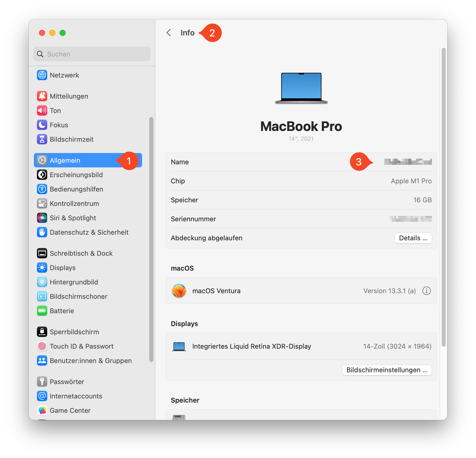476x458 pixels.
Task: Open Hintergrundbild flower icon
Action: point(42,282)
